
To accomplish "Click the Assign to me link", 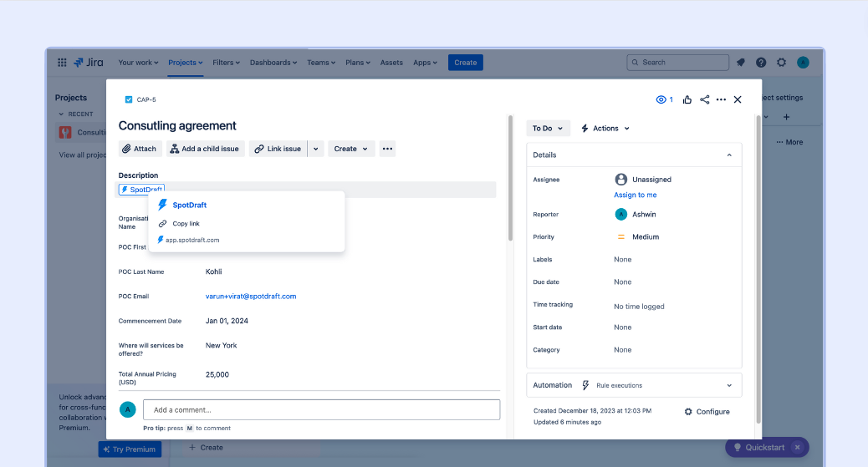I will tap(636, 195).
